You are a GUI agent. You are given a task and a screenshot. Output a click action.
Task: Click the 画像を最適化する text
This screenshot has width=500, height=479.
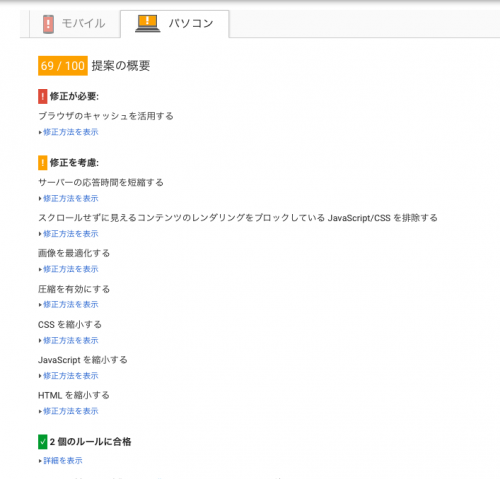[74, 253]
